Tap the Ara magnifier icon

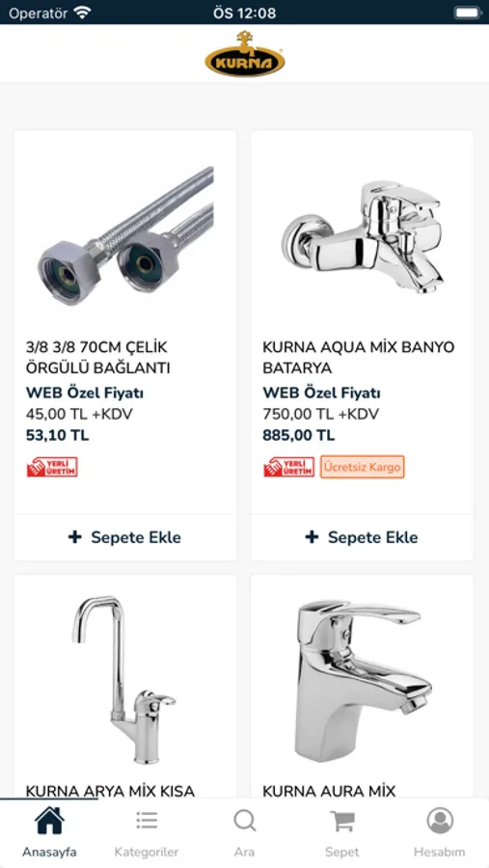[244, 821]
